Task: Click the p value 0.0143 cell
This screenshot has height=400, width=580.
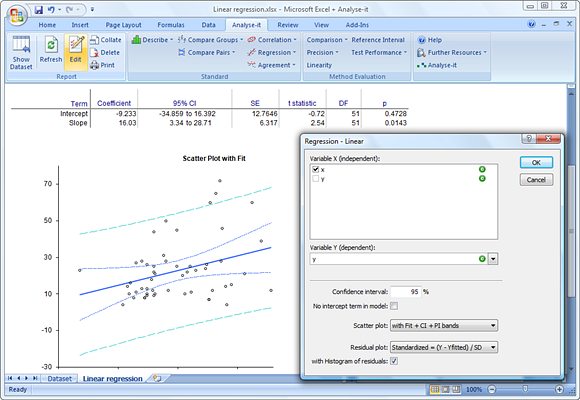Action: click(395, 123)
